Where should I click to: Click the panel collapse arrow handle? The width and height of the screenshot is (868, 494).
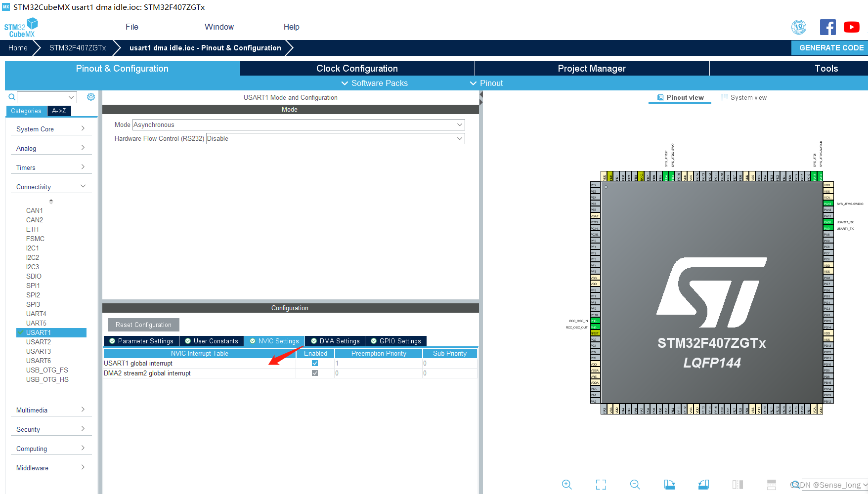481,98
